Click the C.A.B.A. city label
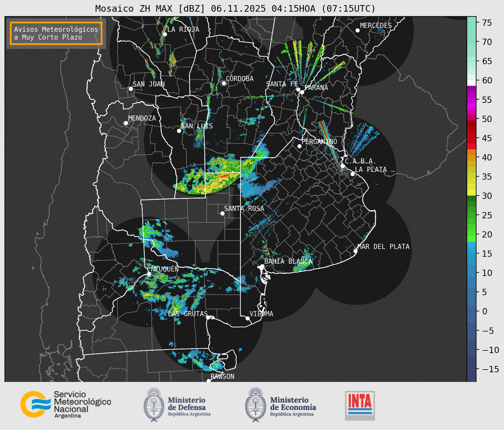Viewport: 504px width, 430px height. coord(361,161)
